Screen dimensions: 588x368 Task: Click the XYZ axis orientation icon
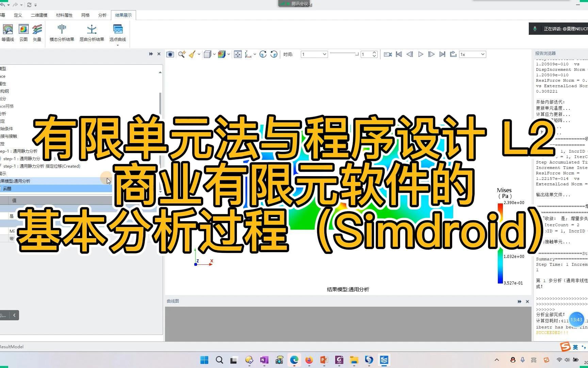(248, 54)
